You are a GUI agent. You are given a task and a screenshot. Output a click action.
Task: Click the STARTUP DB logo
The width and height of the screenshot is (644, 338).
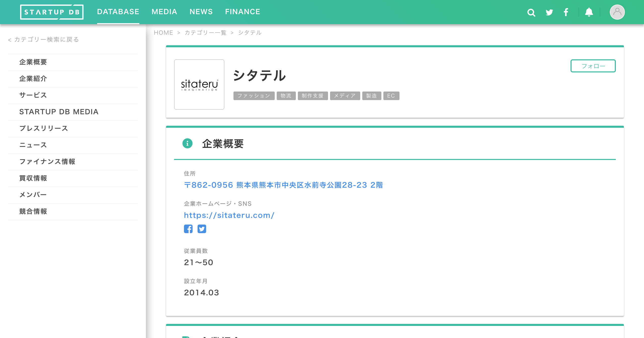point(52,12)
